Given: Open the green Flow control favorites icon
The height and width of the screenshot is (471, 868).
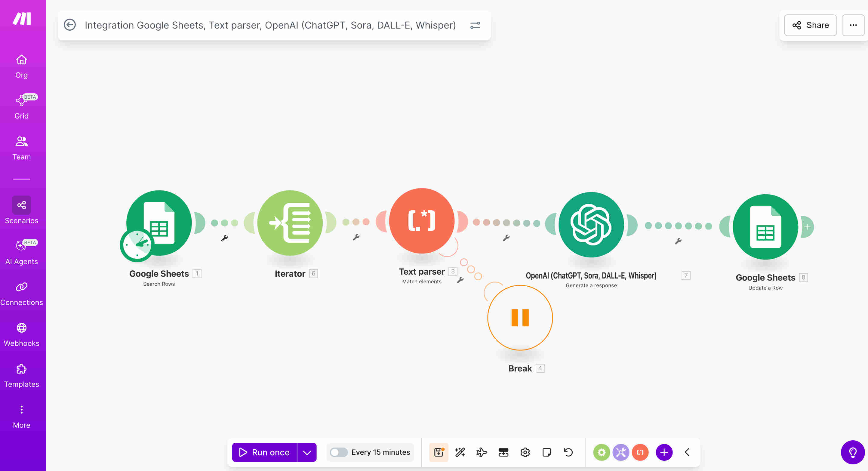Looking at the screenshot, I should (602, 452).
